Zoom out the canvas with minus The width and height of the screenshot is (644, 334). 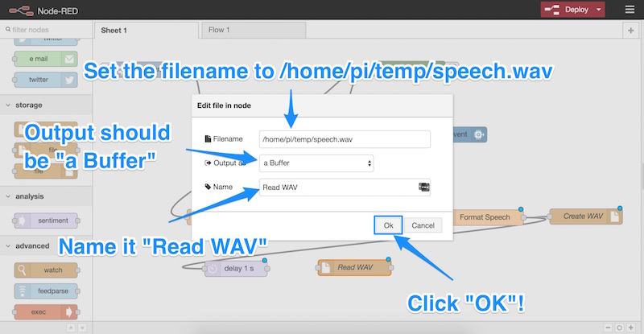click(609, 328)
